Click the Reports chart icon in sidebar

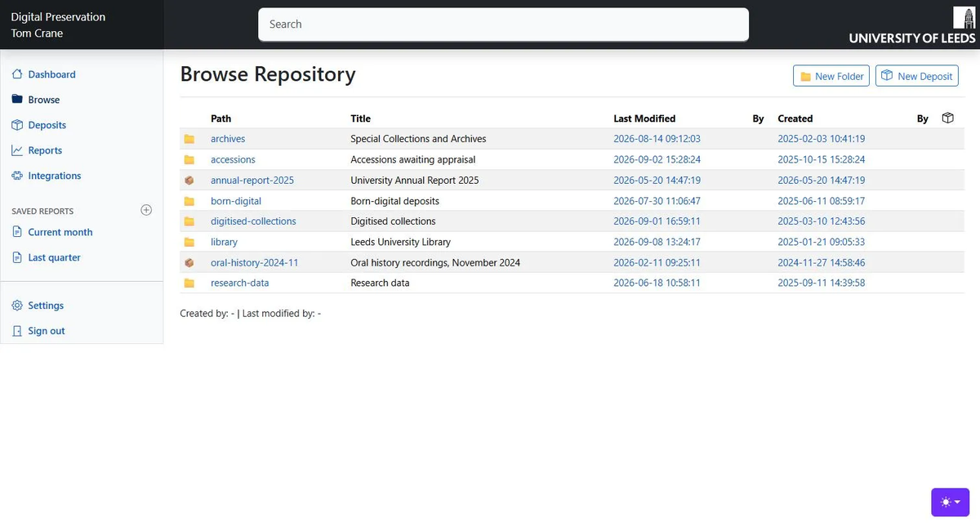pyautogui.click(x=17, y=150)
